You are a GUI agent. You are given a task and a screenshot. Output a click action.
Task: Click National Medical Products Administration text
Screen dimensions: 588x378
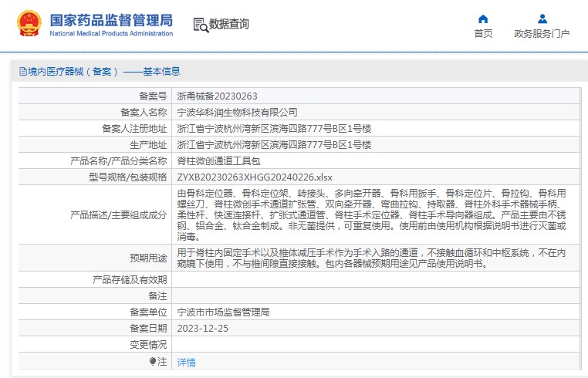tap(111, 33)
